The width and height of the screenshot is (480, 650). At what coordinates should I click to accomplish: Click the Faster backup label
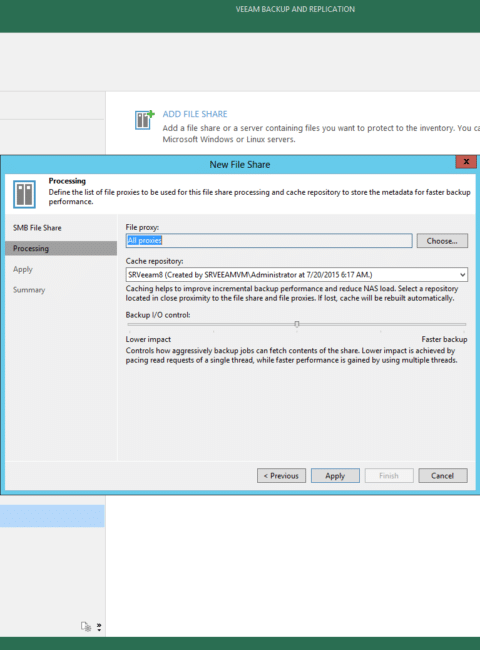tap(444, 339)
